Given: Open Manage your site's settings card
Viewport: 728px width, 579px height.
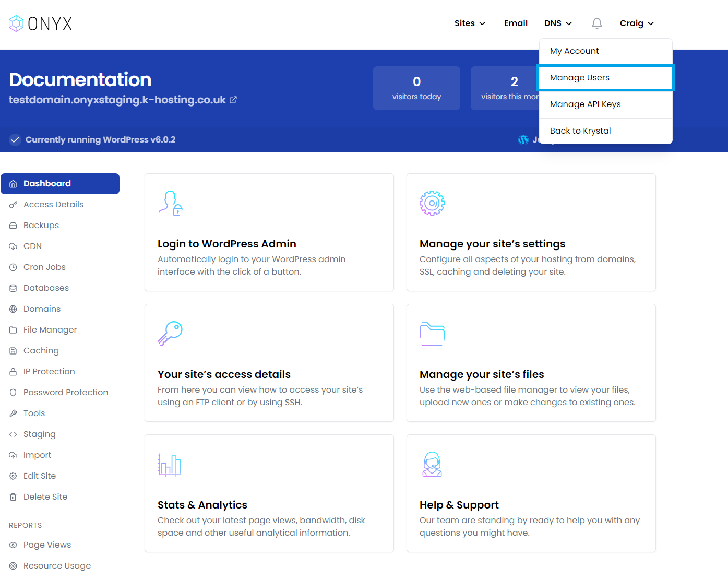Looking at the screenshot, I should 531,232.
